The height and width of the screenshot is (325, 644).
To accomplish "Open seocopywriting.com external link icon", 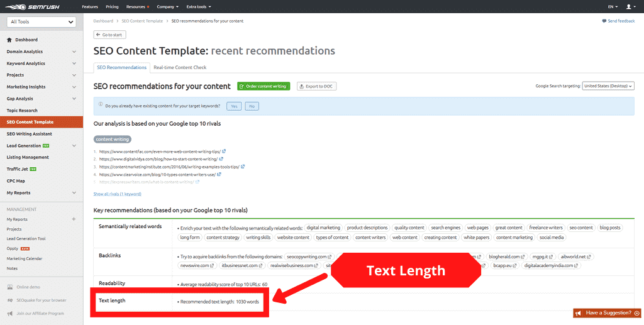I will click(x=330, y=257).
